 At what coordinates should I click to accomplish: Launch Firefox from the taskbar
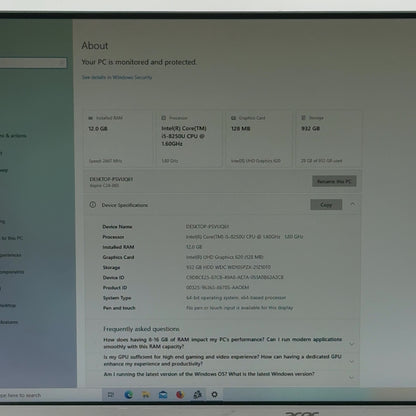coord(180,395)
